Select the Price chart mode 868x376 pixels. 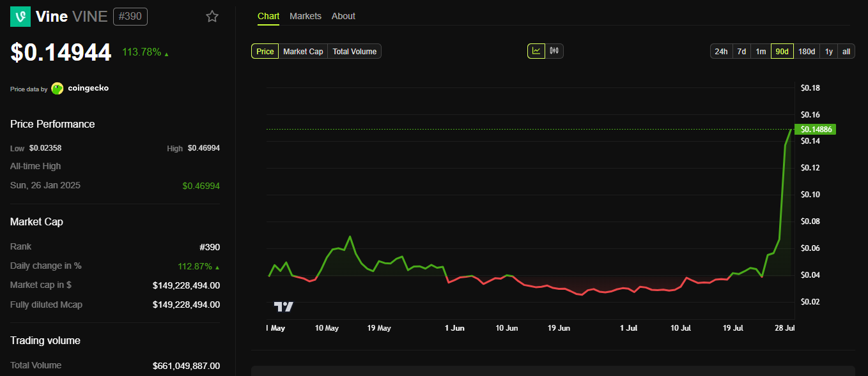265,51
